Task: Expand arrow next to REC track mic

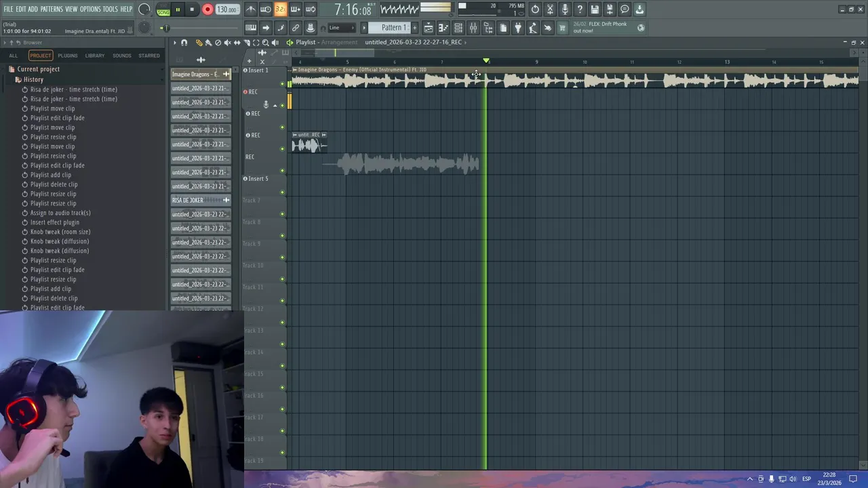Action: tap(275, 105)
